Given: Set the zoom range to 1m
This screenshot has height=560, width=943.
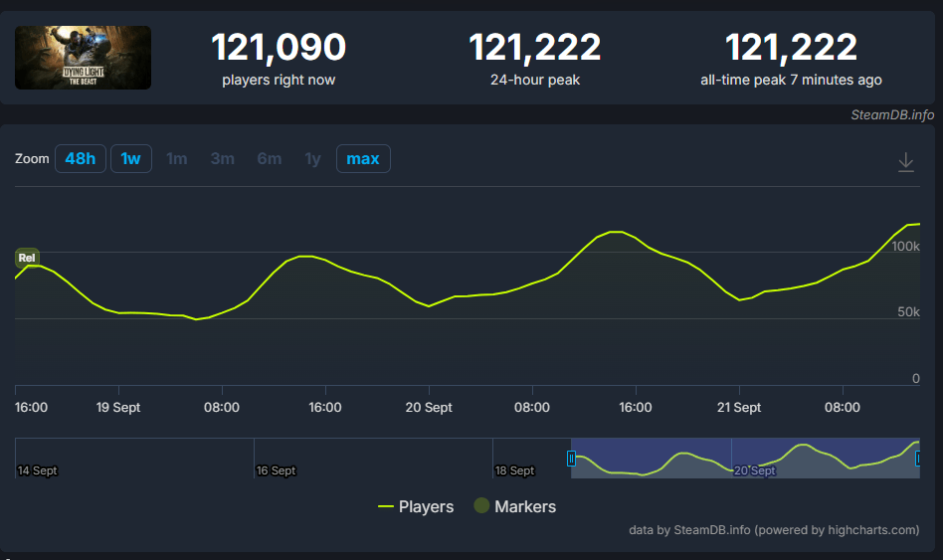Looking at the screenshot, I should click(x=176, y=158).
